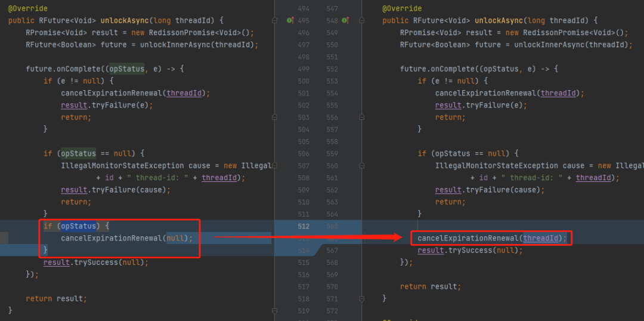Click 'cancelExpirationRenewal(threadId);' on right line 566

coord(492,238)
